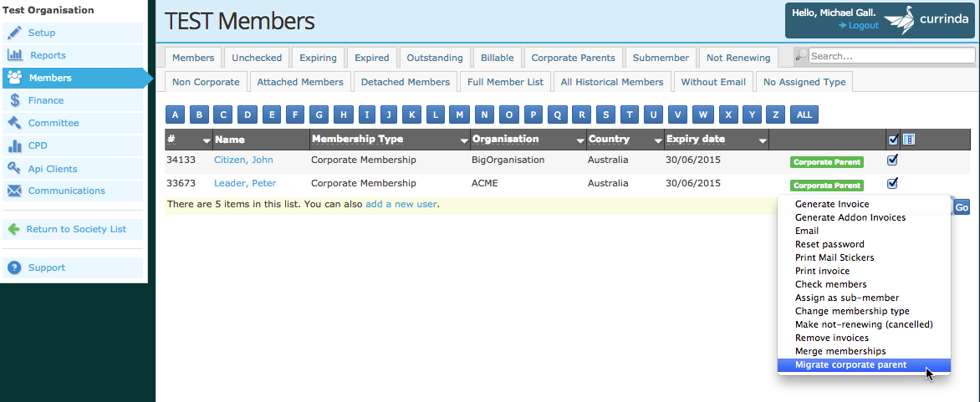
Task: Click the add a new user link
Action: pos(401,204)
